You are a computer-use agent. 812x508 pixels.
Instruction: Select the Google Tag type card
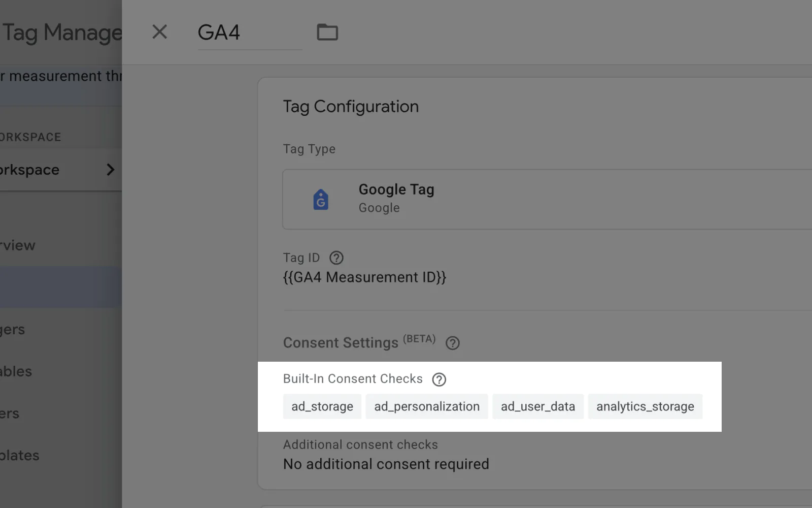pyautogui.click(x=507, y=199)
